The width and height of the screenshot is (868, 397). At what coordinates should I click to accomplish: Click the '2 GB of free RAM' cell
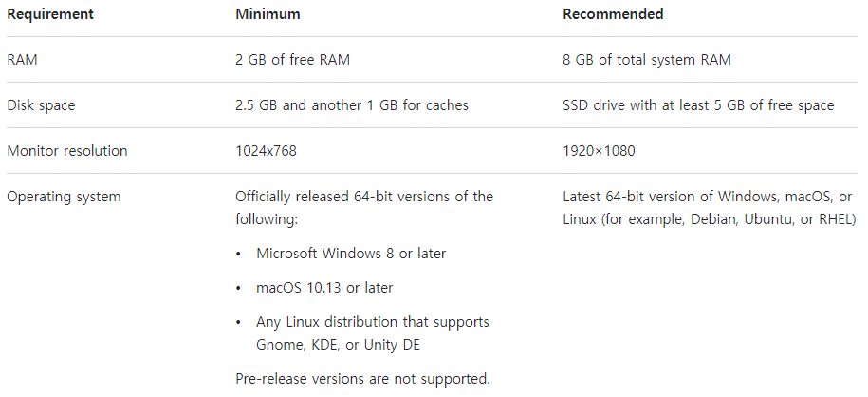click(293, 60)
